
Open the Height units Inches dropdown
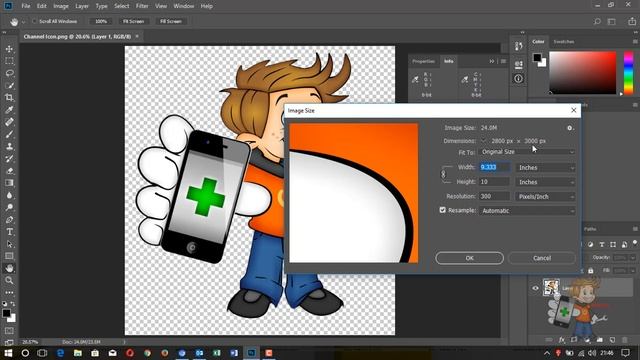(x=545, y=182)
